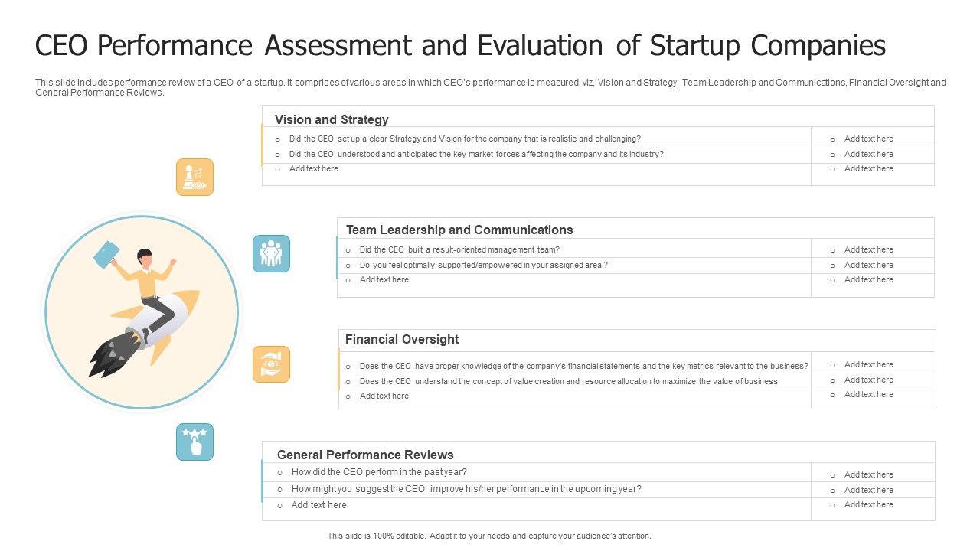Select the Team Leadership and Communications heading
Viewport: 980px width, 551px height.
tap(459, 230)
